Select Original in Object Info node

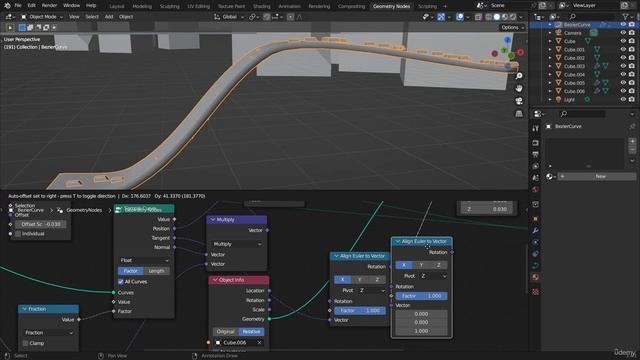click(225, 332)
